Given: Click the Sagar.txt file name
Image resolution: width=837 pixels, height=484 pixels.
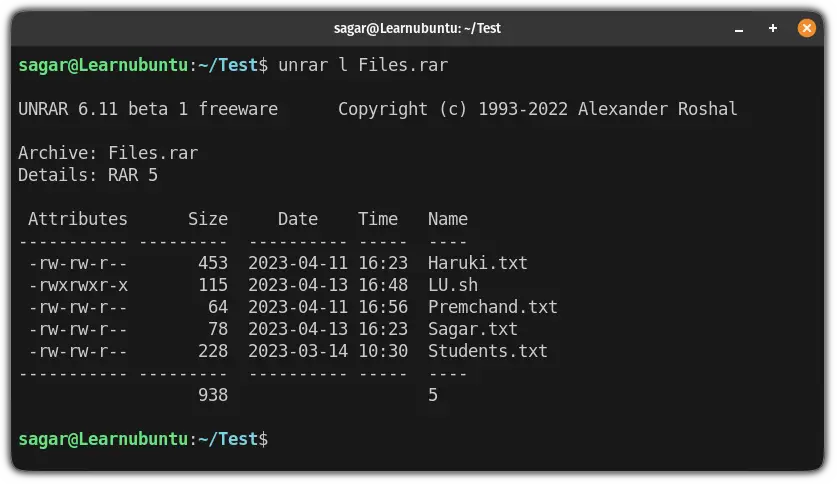Looking at the screenshot, I should [x=472, y=329].
